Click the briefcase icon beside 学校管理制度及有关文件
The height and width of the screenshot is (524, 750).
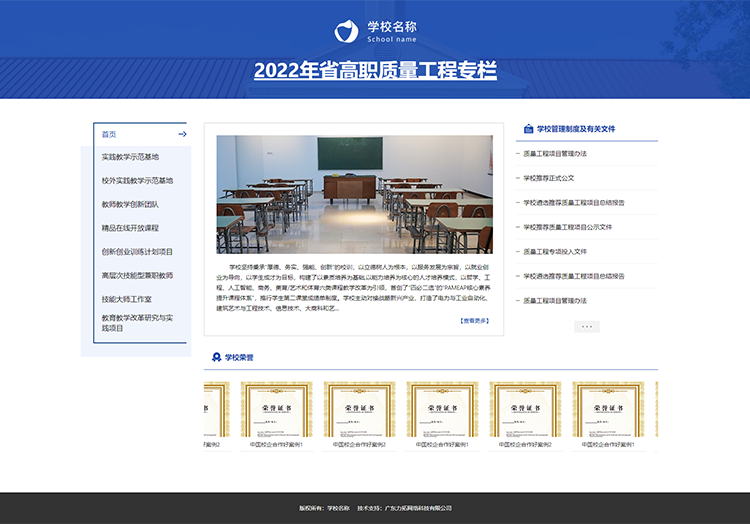527,129
